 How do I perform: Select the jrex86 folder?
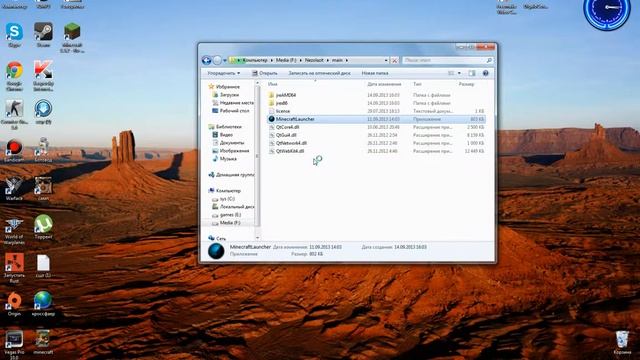282,103
